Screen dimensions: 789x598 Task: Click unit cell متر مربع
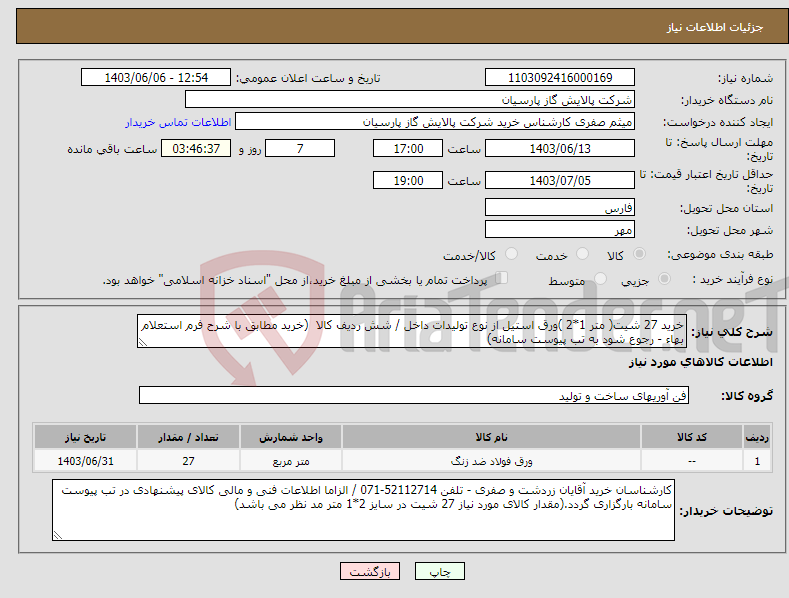[x=291, y=461]
